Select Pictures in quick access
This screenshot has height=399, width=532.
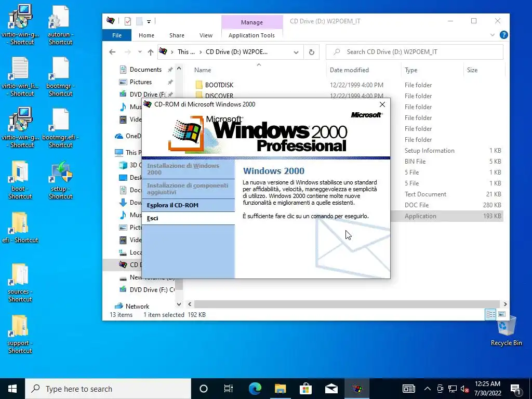point(140,82)
